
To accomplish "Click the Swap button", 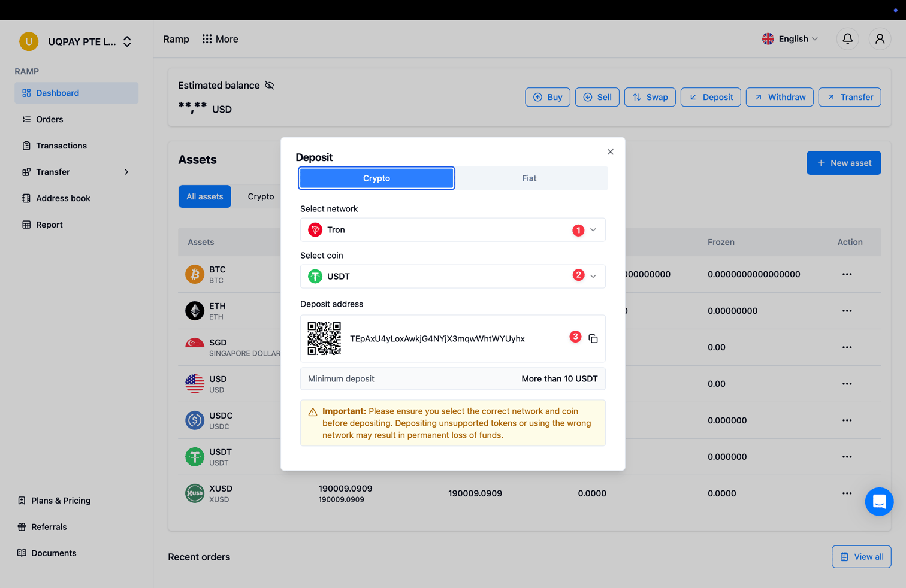I will coord(650,97).
